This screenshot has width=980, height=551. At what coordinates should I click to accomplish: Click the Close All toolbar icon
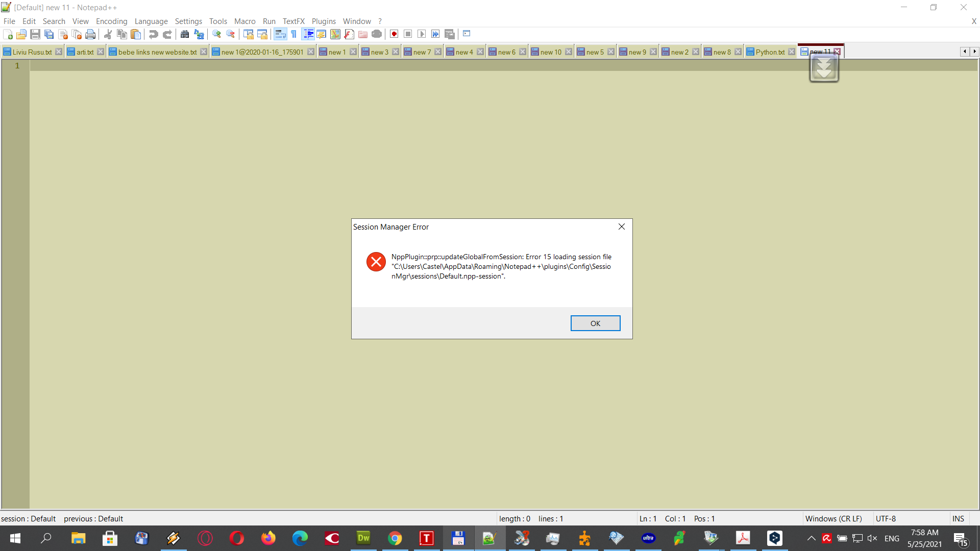[77, 34]
